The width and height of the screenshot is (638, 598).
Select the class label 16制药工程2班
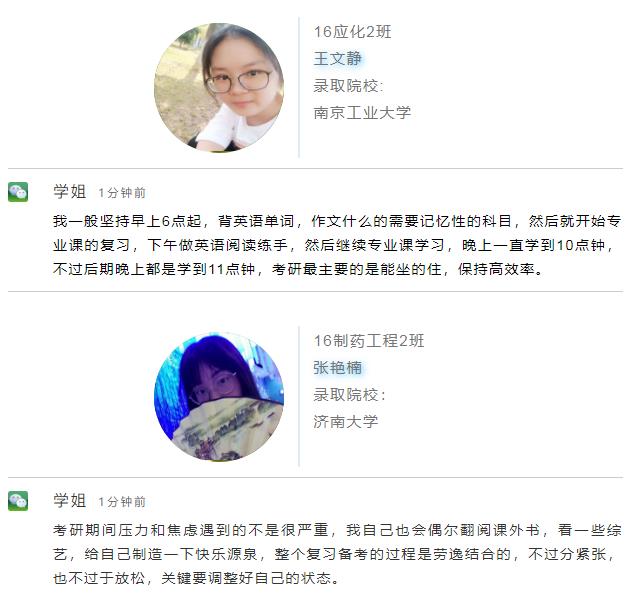(369, 341)
